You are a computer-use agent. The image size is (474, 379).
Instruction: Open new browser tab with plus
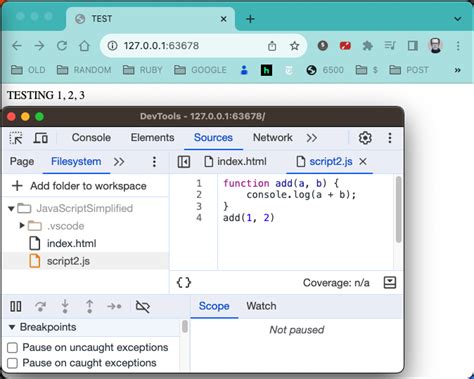pyautogui.click(x=250, y=19)
